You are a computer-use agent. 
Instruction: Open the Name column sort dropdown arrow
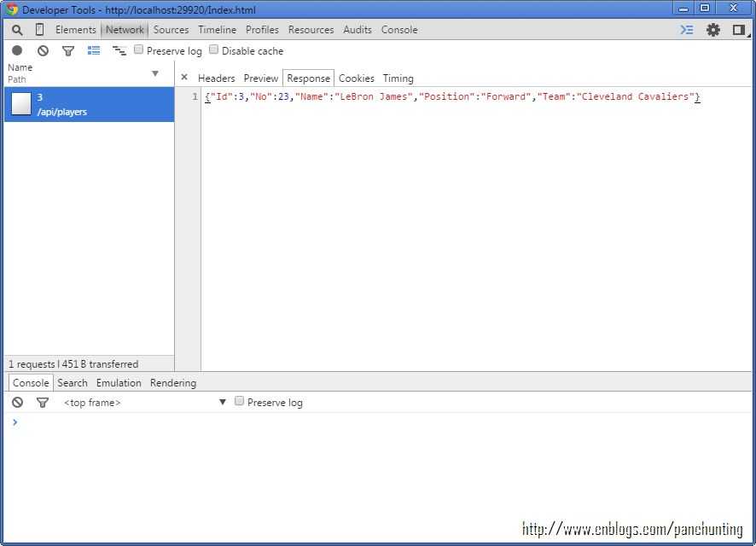point(155,73)
